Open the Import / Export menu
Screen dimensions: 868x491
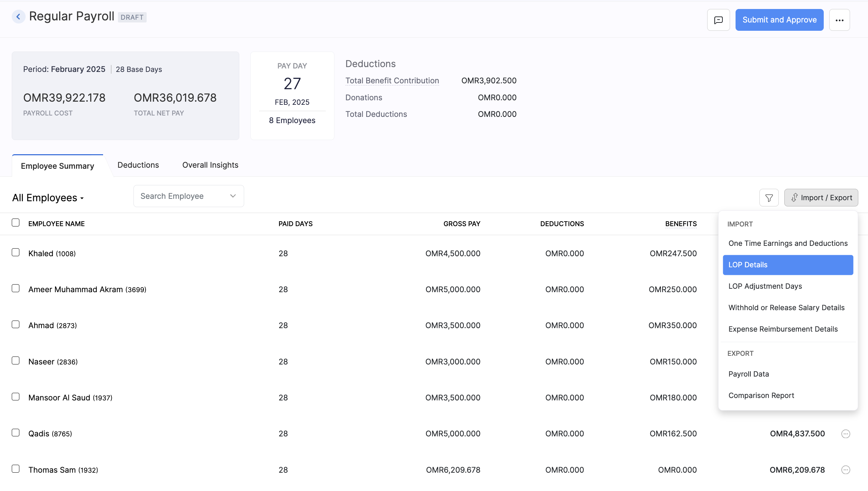click(x=821, y=197)
